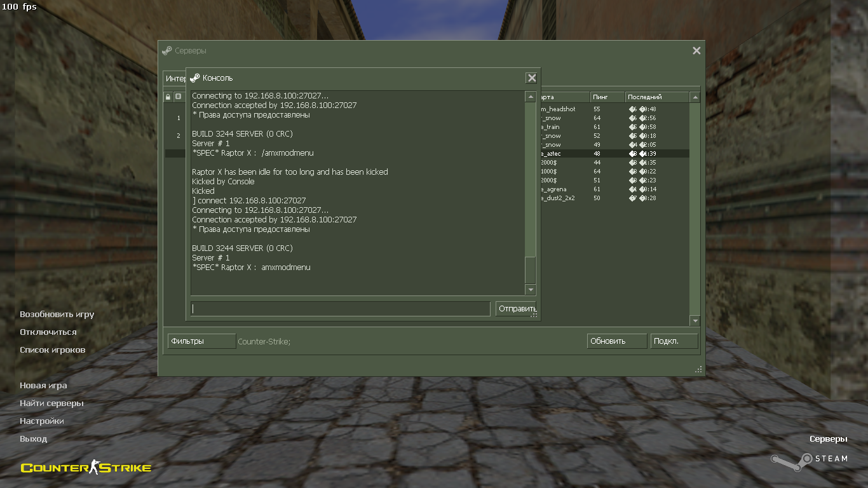868x488 pixels.
Task: Select the _snow server row with ping 52
Action: 615,136
